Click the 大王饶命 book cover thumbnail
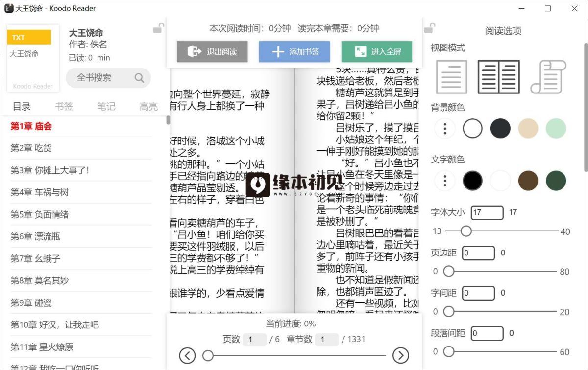 tap(33, 58)
